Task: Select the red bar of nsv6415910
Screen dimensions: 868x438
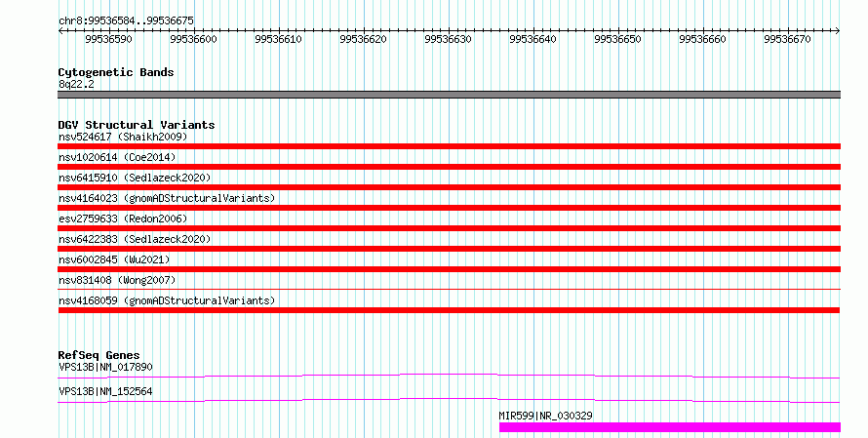Action: (449, 187)
